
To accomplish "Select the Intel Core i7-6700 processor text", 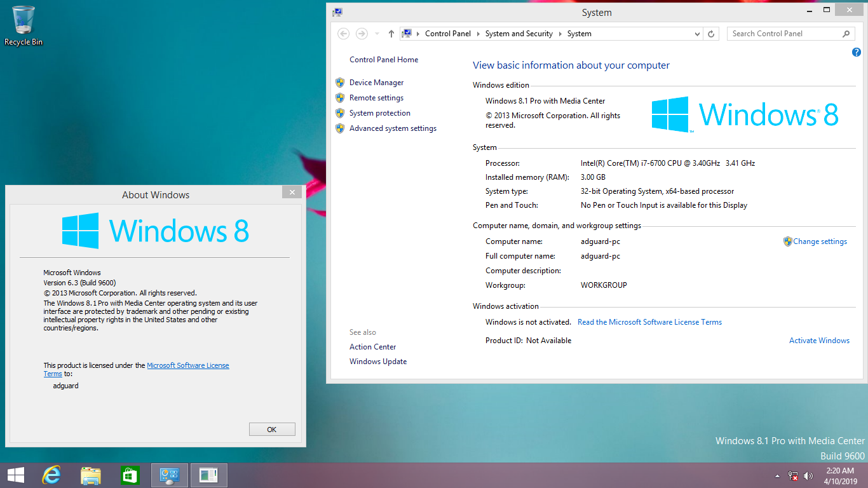I will tap(667, 163).
